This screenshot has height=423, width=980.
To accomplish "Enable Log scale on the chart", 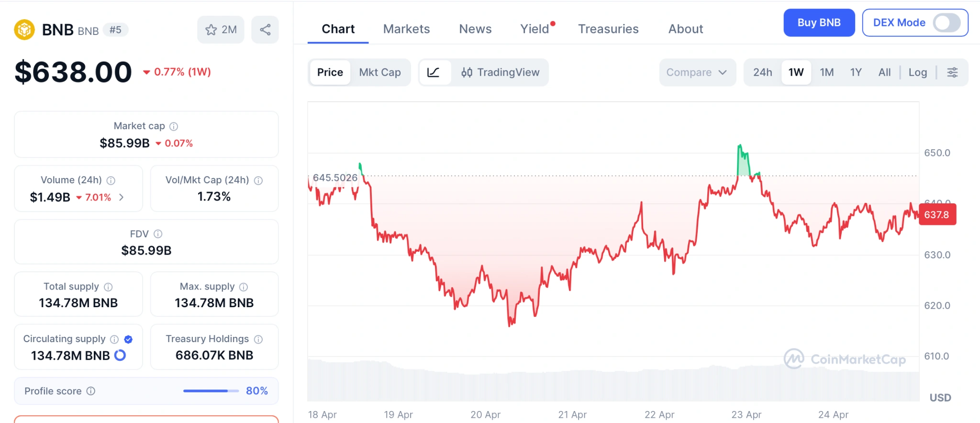I will 917,72.
